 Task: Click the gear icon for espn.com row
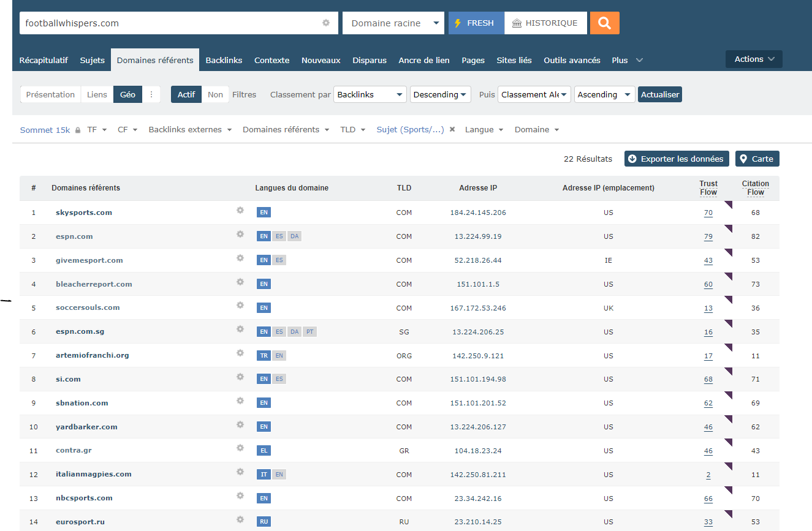[240, 234]
